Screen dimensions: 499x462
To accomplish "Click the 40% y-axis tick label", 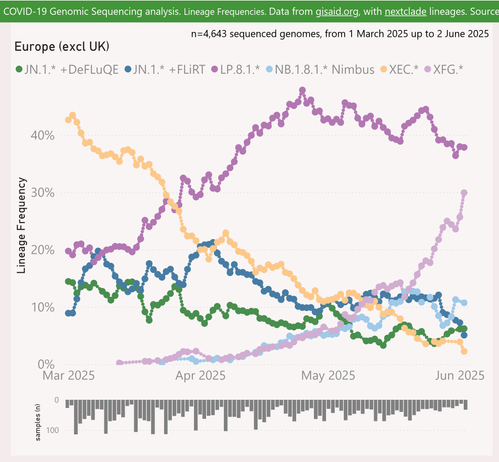I will click(x=42, y=135).
